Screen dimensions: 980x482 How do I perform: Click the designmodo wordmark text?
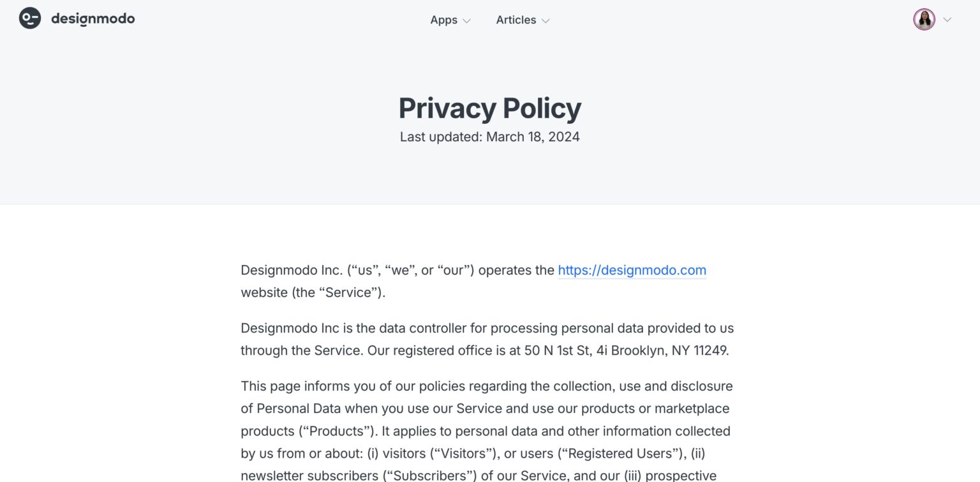(x=93, y=19)
